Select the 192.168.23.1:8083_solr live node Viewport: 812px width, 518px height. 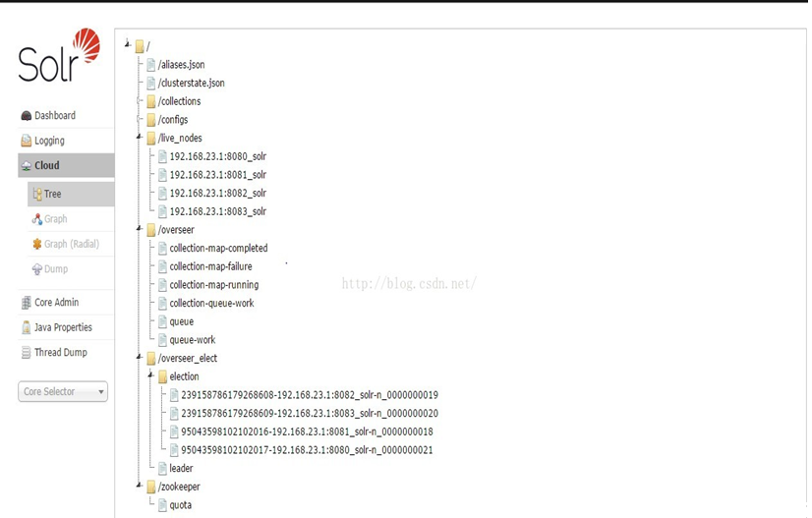218,211
